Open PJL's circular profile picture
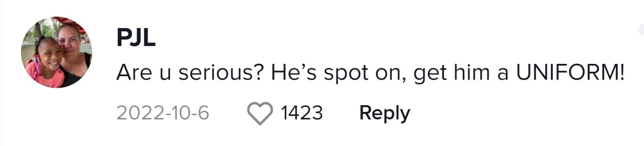The width and height of the screenshot is (644, 146). 57,52
